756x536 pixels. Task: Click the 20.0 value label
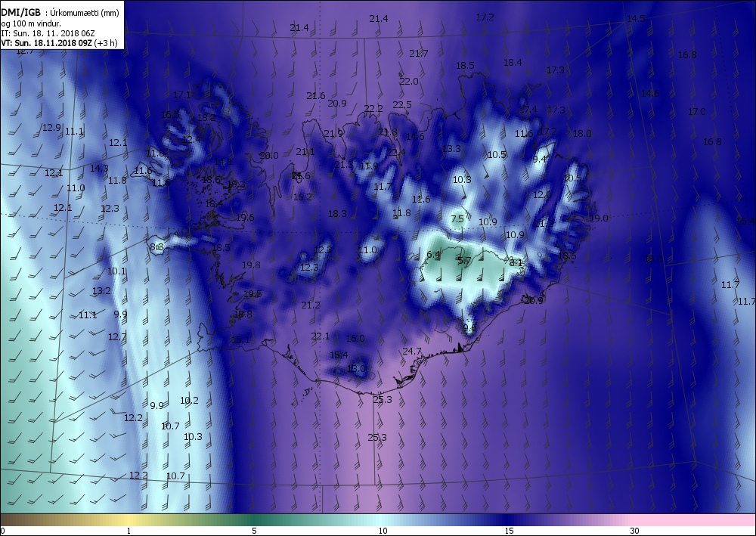tap(269, 155)
